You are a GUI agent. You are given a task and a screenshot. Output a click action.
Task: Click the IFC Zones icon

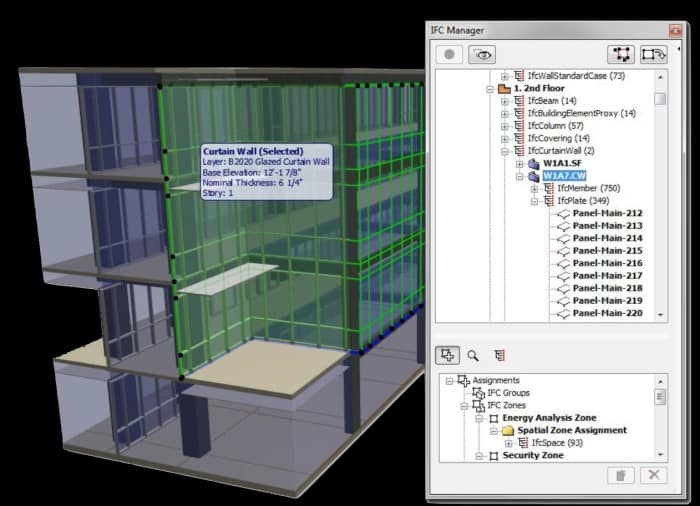[479, 406]
